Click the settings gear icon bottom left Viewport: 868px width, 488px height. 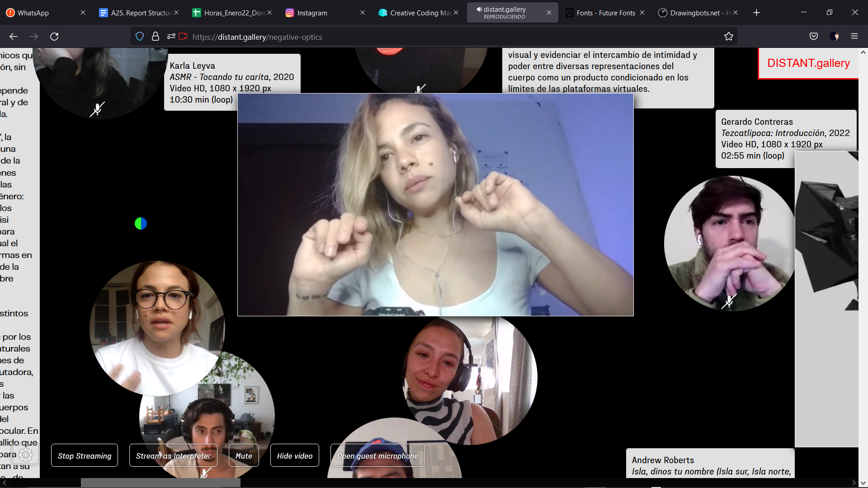pyautogui.click(x=26, y=455)
